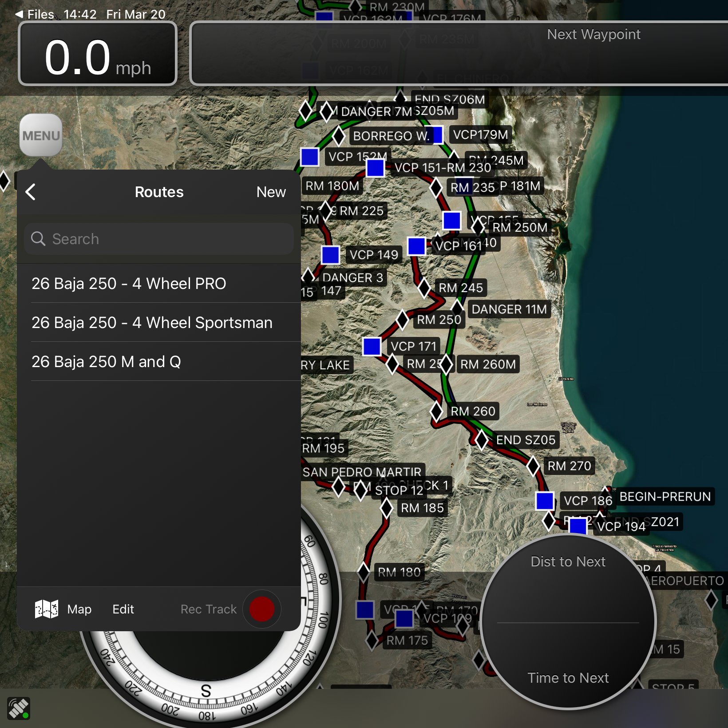728x728 pixels.
Task: Click the Edit button in Routes panel
Action: pos(123,609)
